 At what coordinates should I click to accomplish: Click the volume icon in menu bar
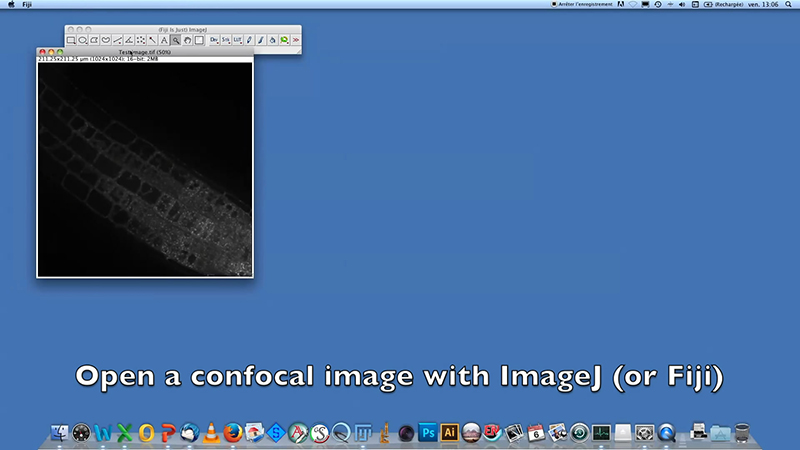click(x=682, y=5)
